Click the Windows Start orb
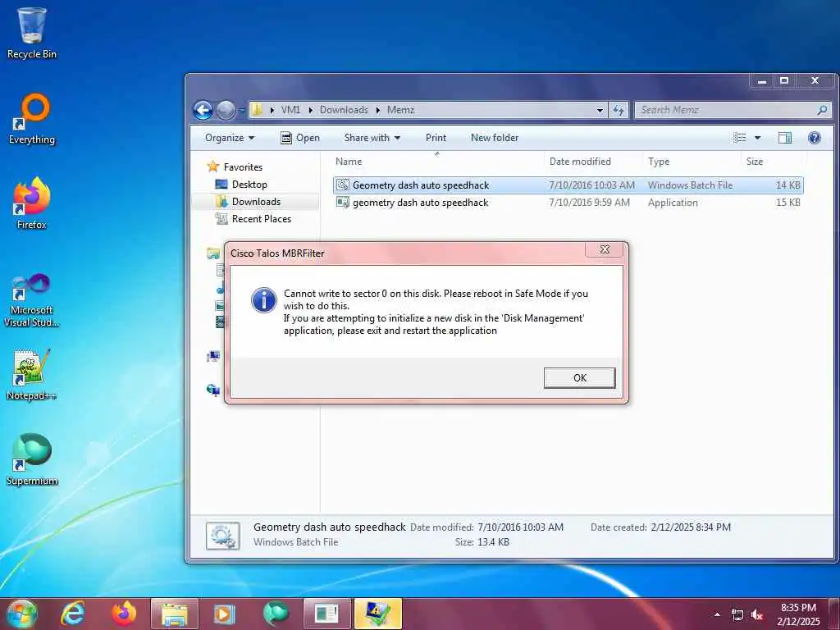The height and width of the screenshot is (630, 840). click(21, 614)
